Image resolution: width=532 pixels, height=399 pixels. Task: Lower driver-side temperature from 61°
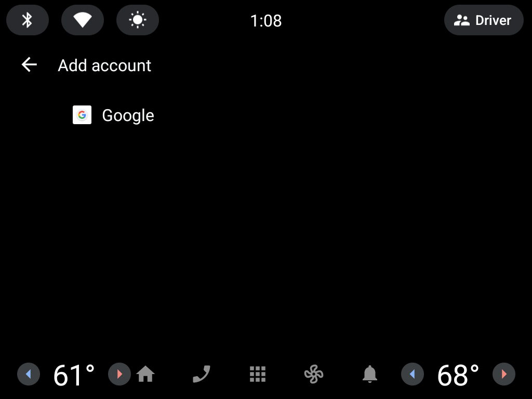pos(29,374)
